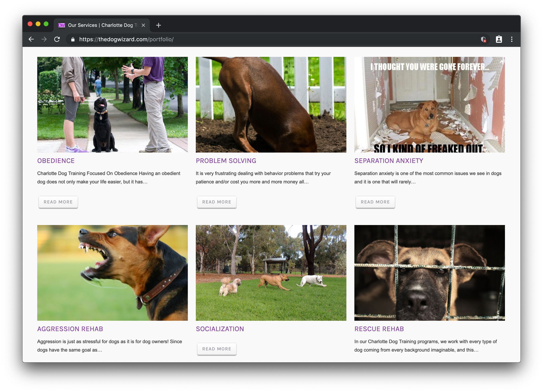The image size is (543, 392).
Task: Click READ MORE under Socialization
Action: [x=217, y=349]
